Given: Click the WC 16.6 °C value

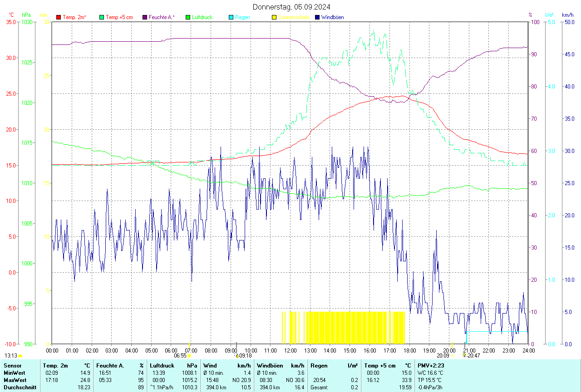Looking at the screenshot, I should click(429, 372).
